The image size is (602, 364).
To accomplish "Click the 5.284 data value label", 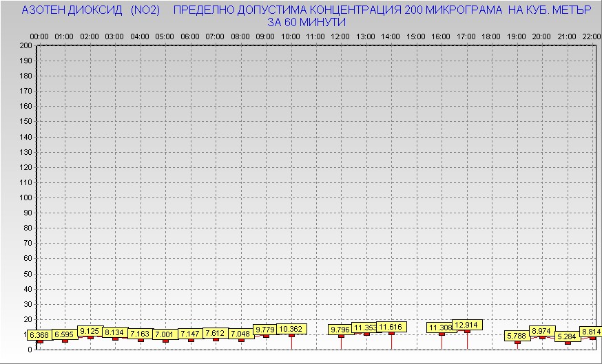I will click(x=567, y=336).
